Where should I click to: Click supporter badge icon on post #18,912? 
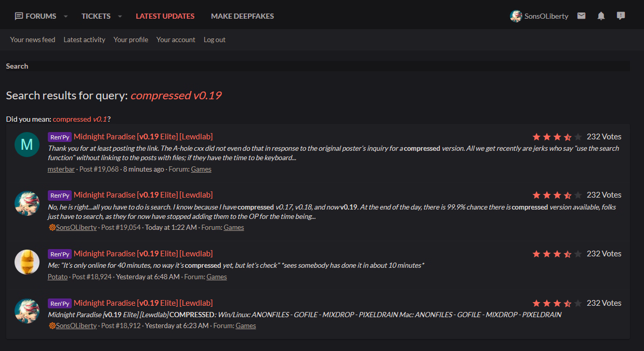coord(52,326)
